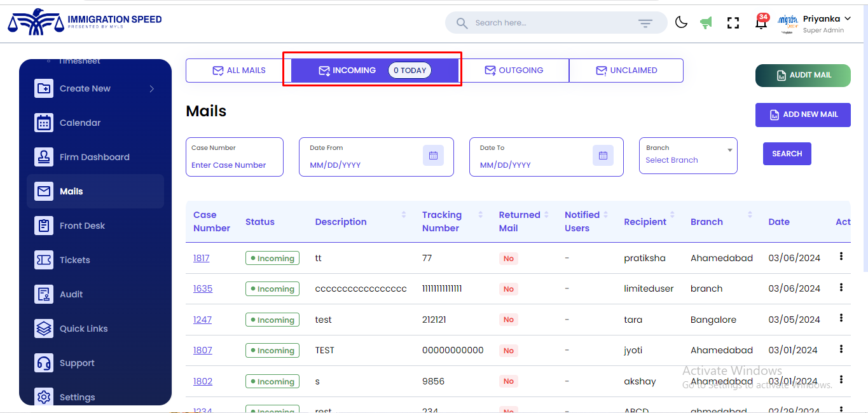Open Quick Links in the sidebar
Viewport: 868px width, 413px height.
click(x=83, y=328)
